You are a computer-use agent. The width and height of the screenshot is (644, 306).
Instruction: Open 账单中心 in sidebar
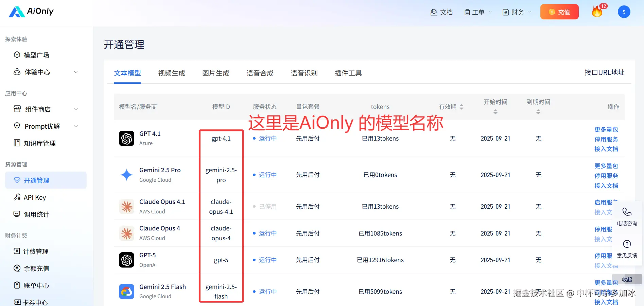click(x=36, y=286)
